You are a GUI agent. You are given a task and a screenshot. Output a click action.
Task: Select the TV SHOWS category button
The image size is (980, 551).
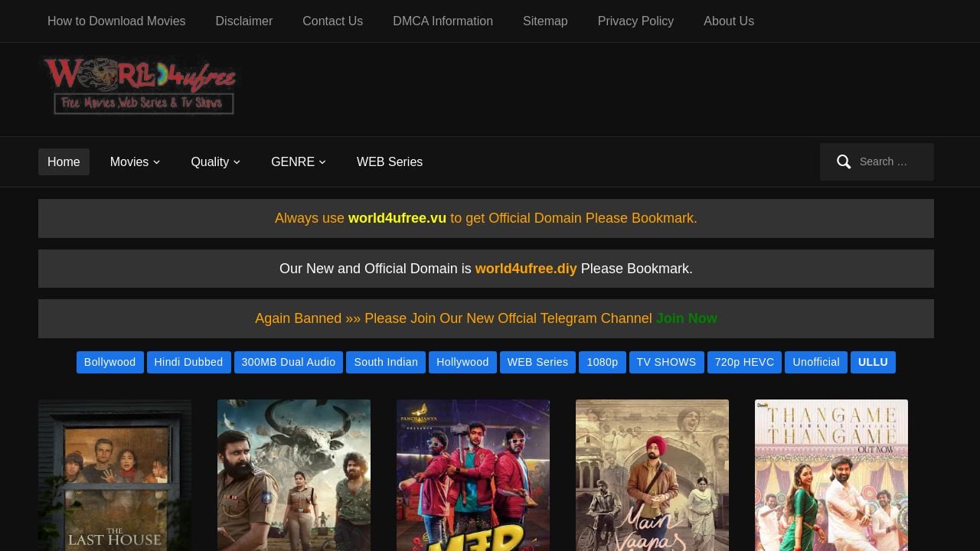[666, 362]
